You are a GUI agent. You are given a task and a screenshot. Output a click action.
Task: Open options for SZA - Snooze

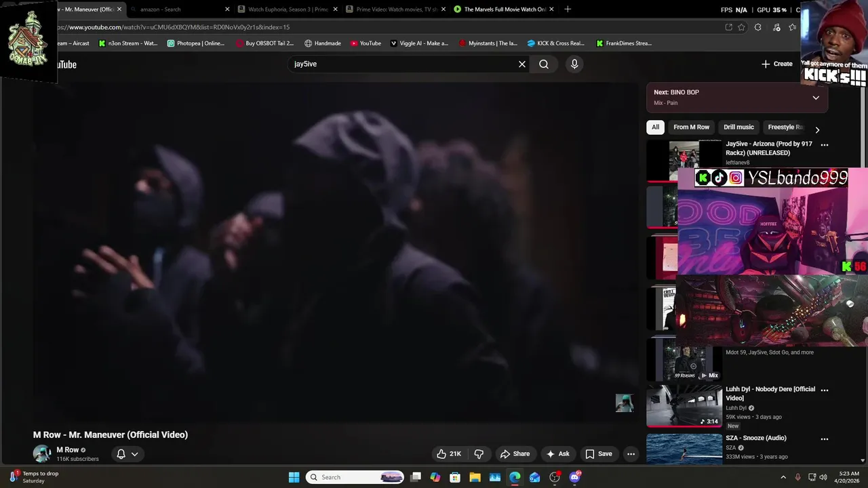[x=825, y=439]
